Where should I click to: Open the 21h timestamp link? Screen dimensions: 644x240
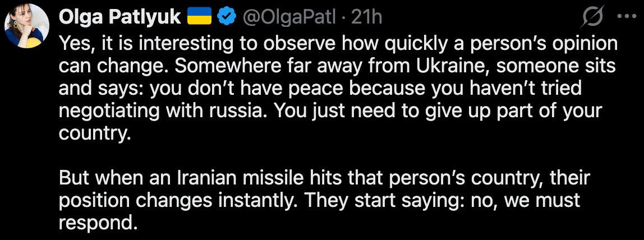click(366, 17)
